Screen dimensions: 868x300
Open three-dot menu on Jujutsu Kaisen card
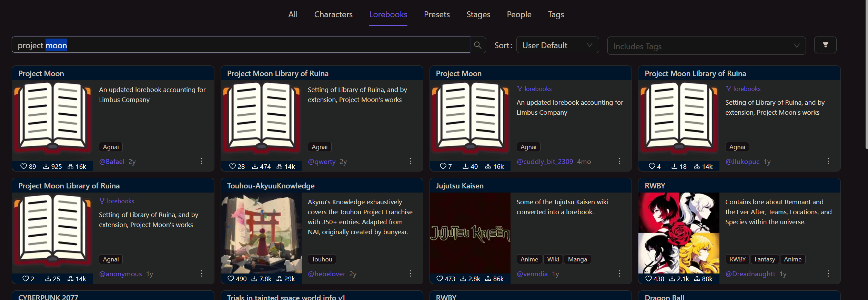[619, 273]
